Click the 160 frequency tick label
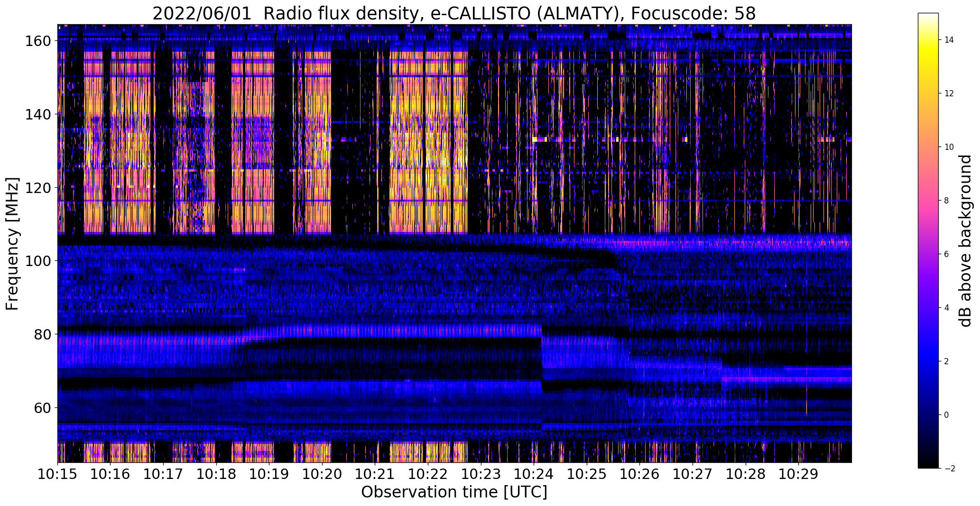980x506 pixels. pos(38,41)
